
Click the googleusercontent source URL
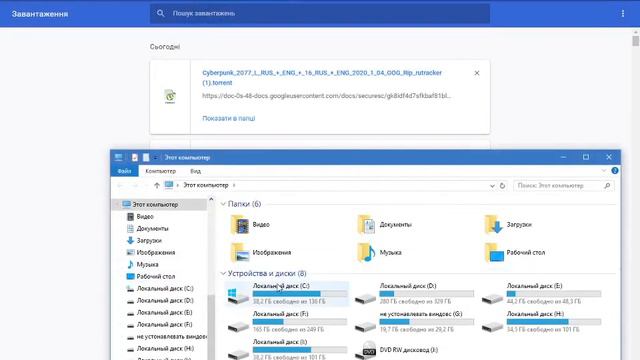pos(327,96)
